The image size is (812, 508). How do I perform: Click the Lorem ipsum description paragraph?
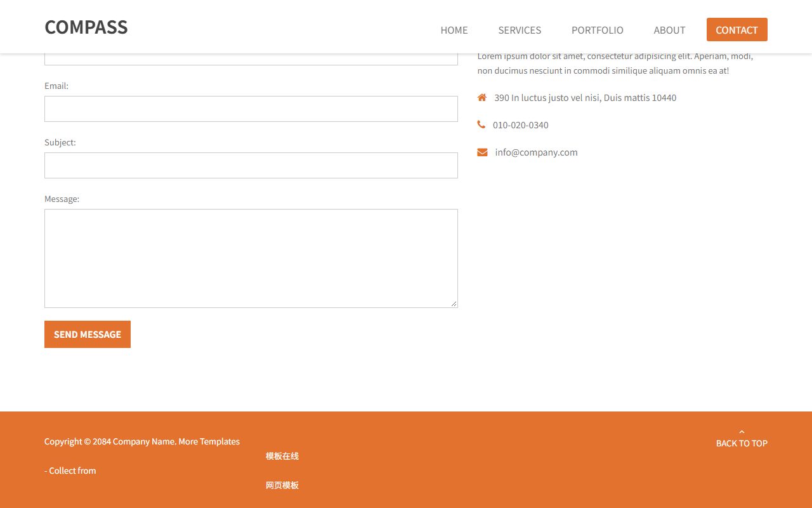[x=615, y=63]
